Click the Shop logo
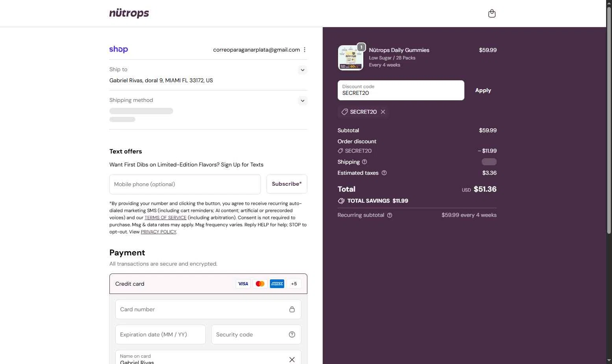 (x=118, y=49)
